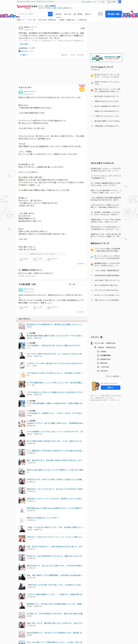Viewport: 138px width, 644px height.
Task: Click カテゴリ一覧 in breadcrumb
Action: click(31, 20)
